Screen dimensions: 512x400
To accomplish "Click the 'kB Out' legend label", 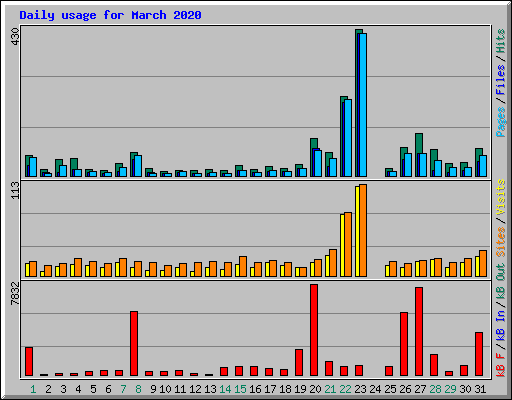I will (x=501, y=282).
